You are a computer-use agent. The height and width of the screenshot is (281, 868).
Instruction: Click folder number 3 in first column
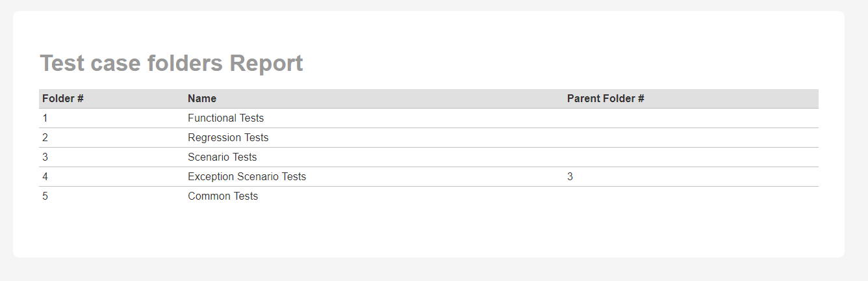(45, 157)
